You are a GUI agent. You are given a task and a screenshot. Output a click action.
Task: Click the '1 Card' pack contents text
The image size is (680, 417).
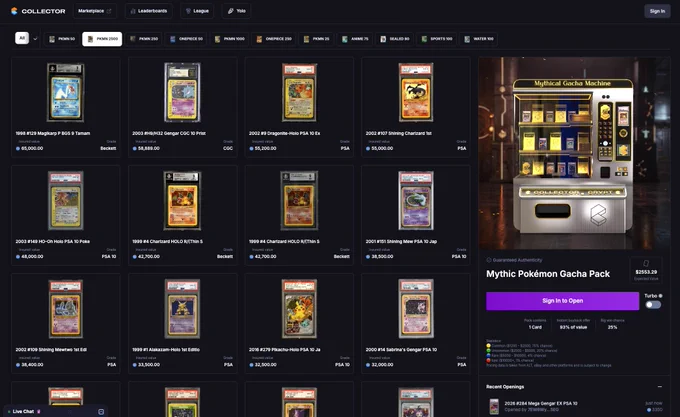535,327
